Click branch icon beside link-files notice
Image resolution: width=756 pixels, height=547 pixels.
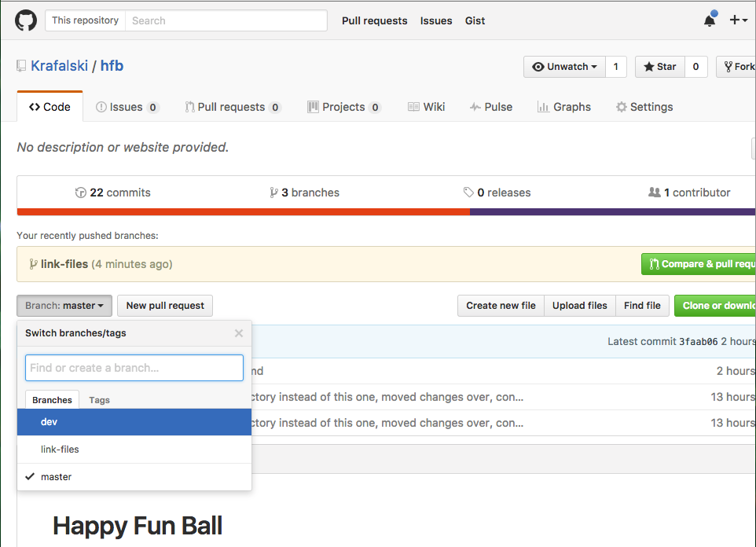[x=33, y=264]
